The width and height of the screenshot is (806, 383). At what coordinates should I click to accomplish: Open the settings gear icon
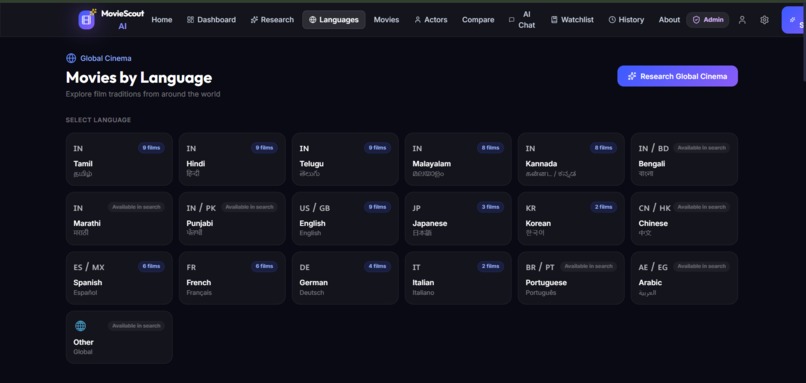tap(764, 20)
